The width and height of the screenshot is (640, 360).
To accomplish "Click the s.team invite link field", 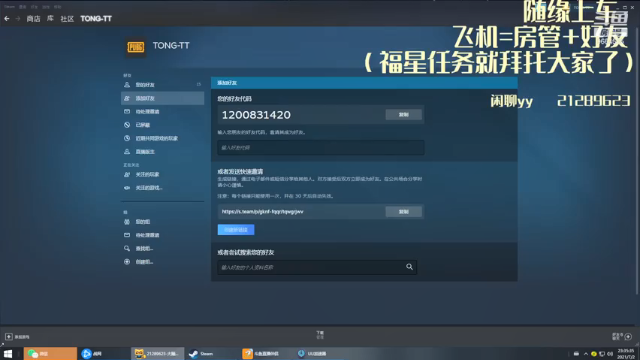I will click(301, 212).
